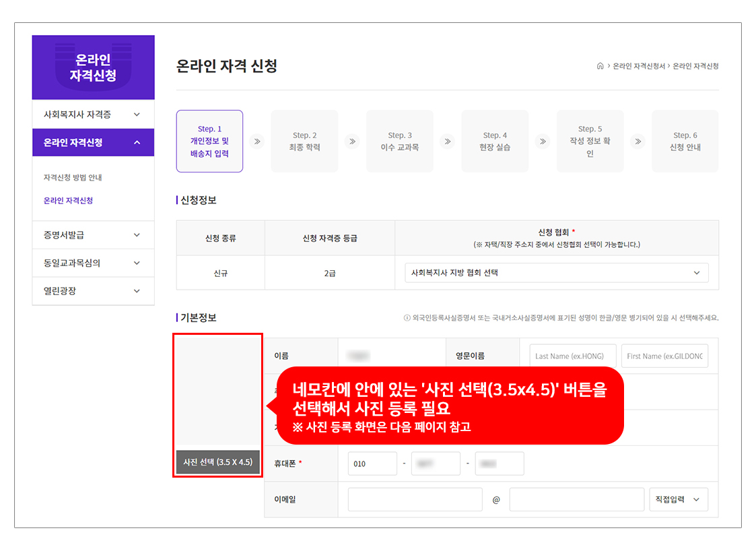The width and height of the screenshot is (756, 545).
Task: Click the info icon beside the name notice
Action: tap(407, 318)
